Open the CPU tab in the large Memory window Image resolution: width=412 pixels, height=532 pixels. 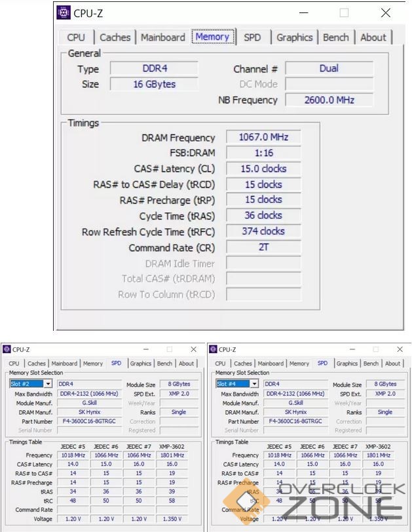pyautogui.click(x=76, y=37)
